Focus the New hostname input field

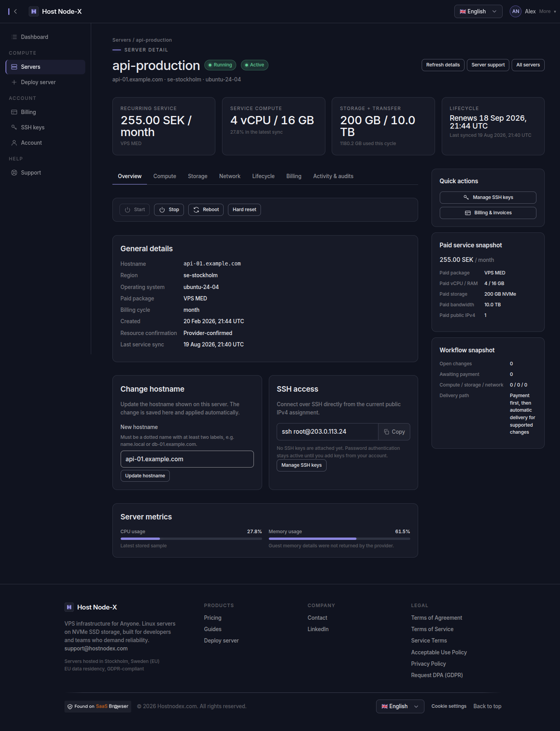point(187,459)
